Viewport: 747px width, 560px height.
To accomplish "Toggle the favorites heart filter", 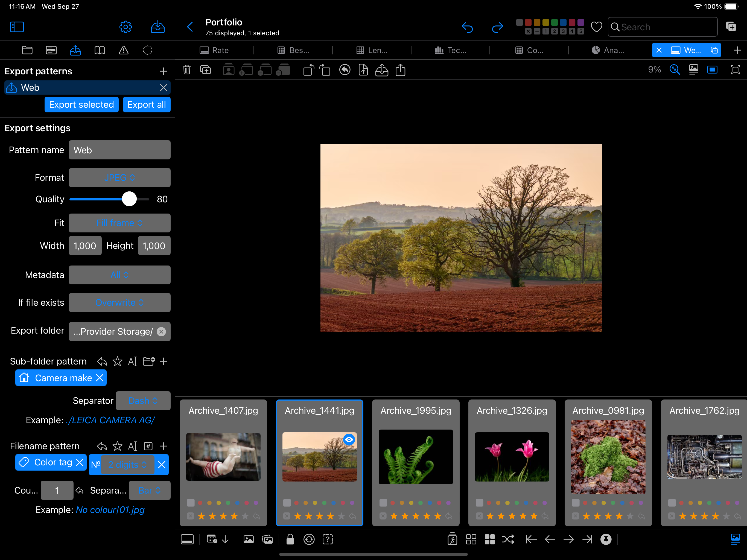I will click(x=596, y=27).
